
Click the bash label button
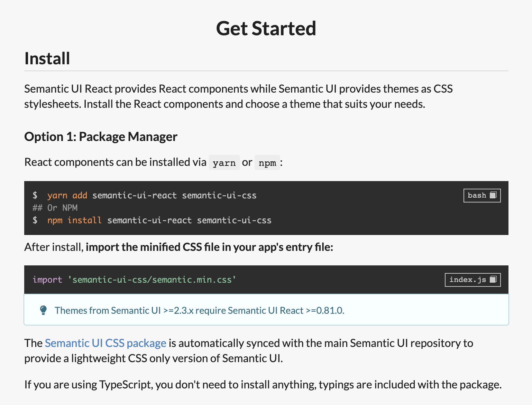point(477,196)
